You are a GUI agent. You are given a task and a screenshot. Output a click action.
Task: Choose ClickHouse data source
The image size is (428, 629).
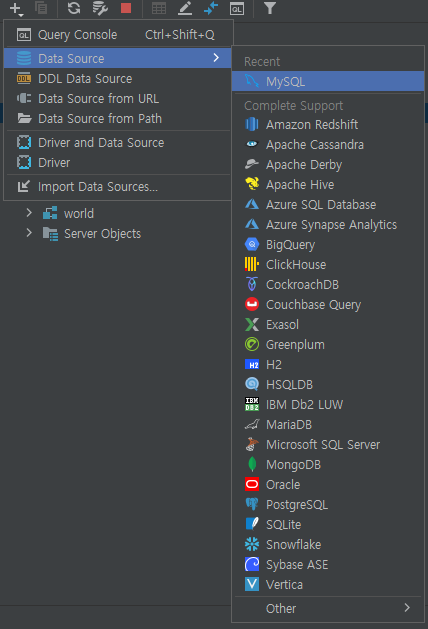point(328,265)
